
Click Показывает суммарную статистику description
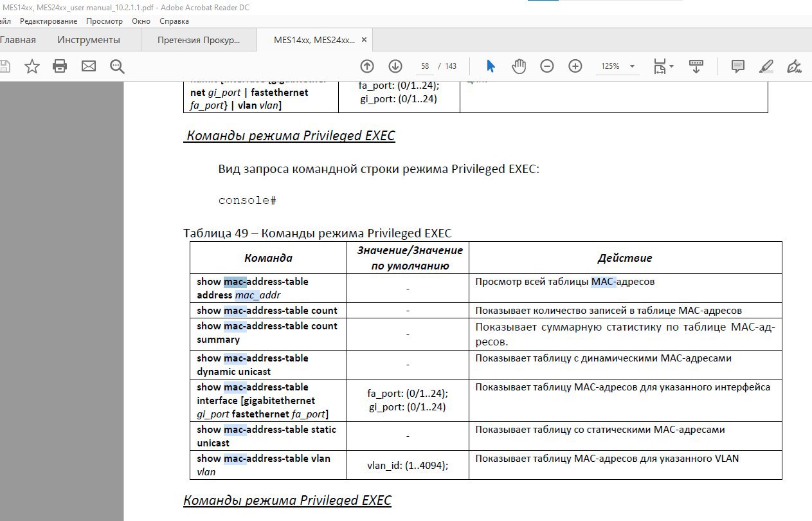click(626, 334)
